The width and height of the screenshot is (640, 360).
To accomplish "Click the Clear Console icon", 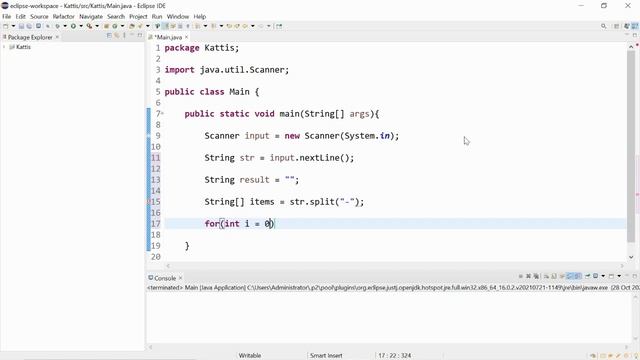I will [x=546, y=276].
